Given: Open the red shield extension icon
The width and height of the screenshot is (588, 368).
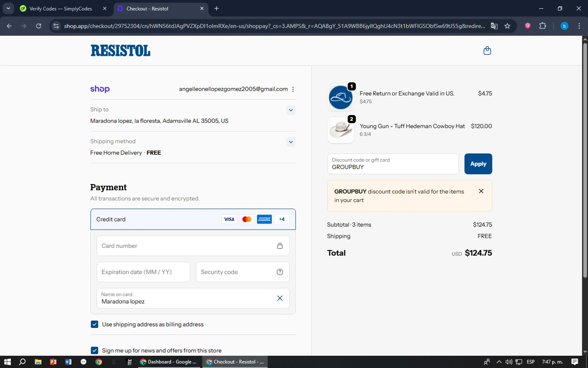Looking at the screenshot, I should [528, 26].
